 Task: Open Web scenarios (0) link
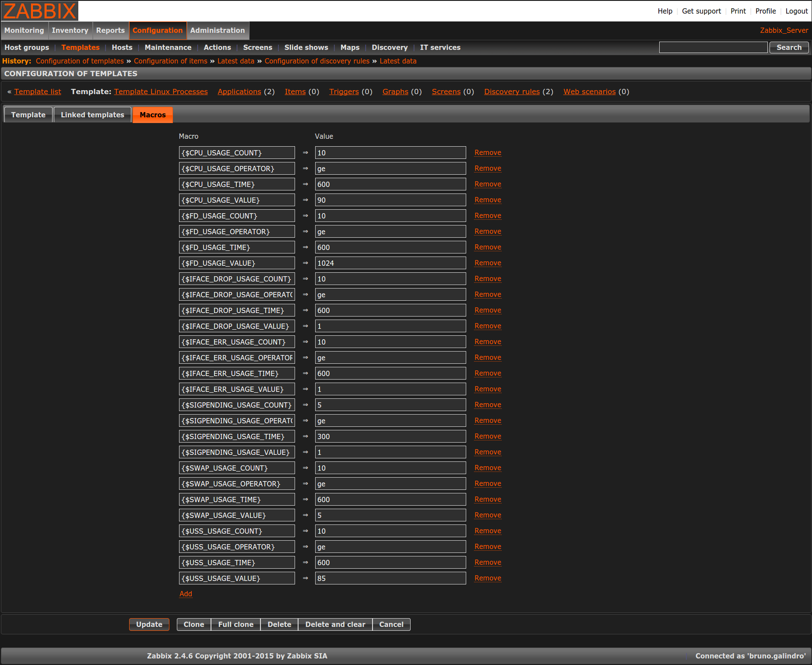(x=590, y=91)
